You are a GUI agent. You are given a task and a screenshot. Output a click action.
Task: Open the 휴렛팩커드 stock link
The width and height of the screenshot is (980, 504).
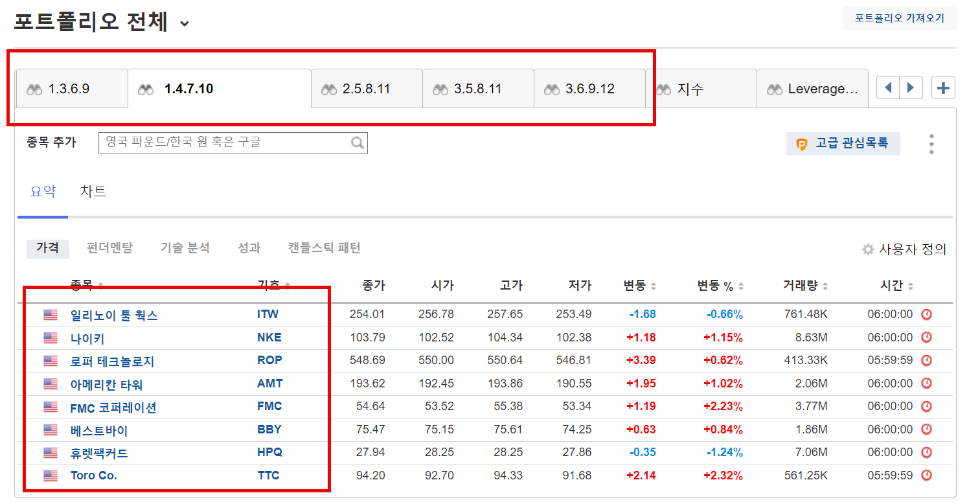(x=99, y=453)
